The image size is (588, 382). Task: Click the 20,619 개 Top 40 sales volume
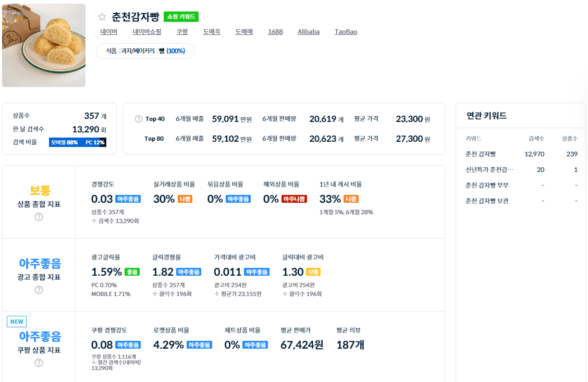[326, 119]
